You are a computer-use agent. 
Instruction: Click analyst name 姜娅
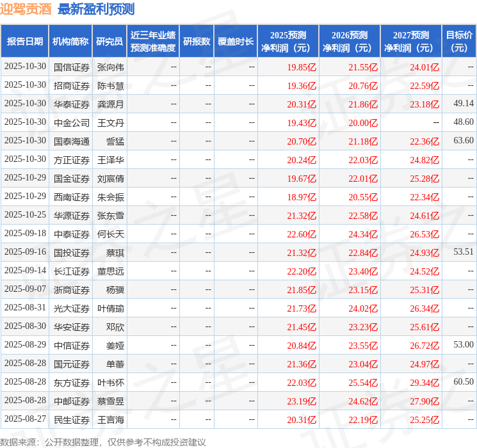(115, 346)
